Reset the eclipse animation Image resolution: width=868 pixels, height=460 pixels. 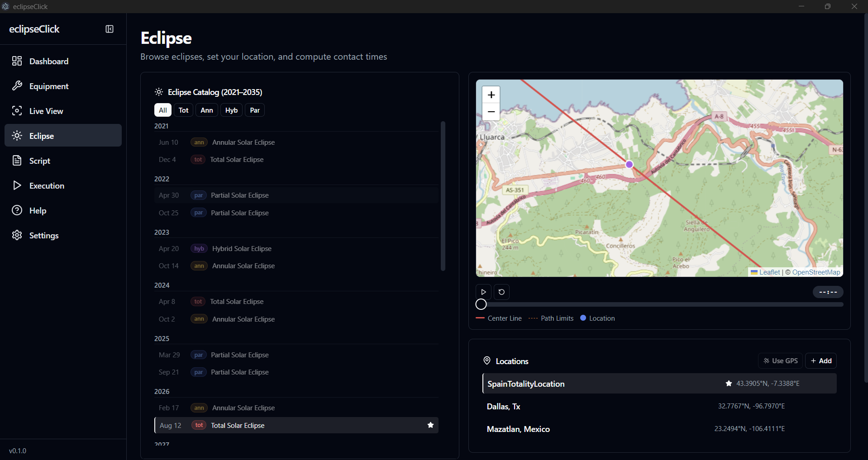[x=501, y=292]
